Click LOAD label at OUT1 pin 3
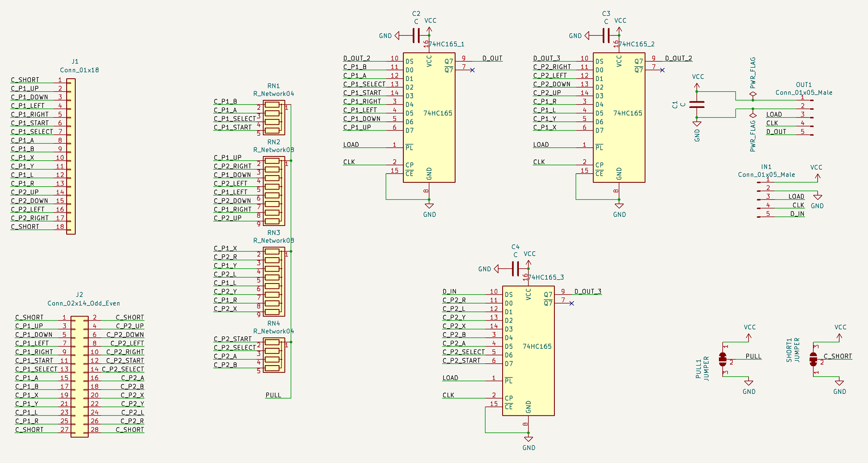Screen dimensions: 868x463 click(774, 115)
